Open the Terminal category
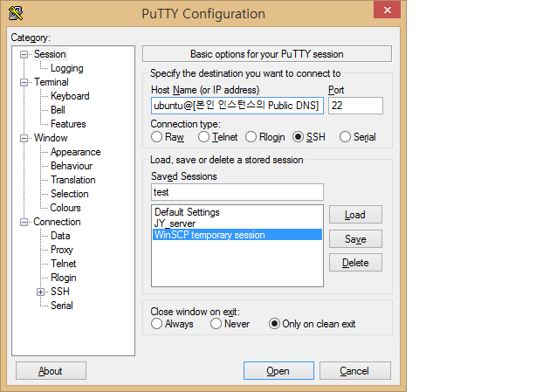The height and width of the screenshot is (392, 536). [x=52, y=82]
